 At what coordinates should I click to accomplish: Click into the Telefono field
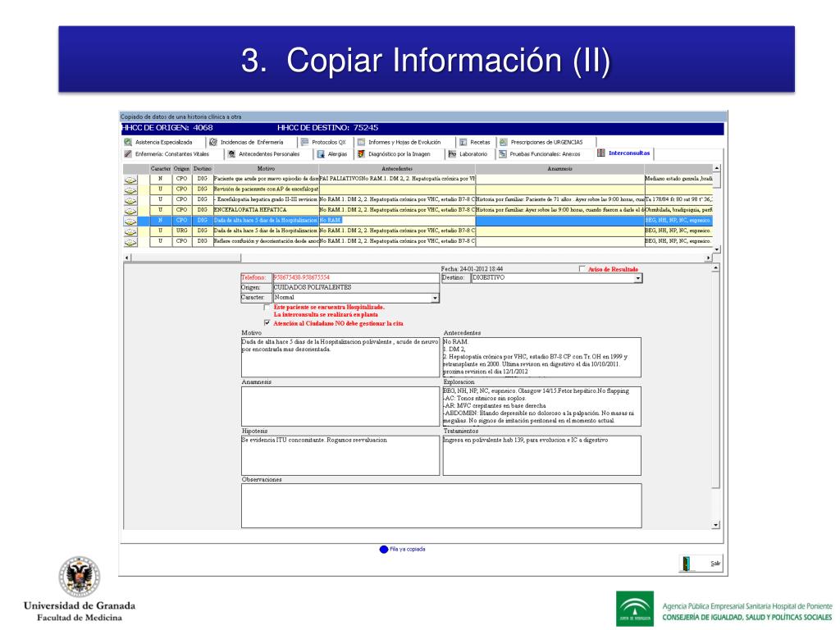pos(356,278)
